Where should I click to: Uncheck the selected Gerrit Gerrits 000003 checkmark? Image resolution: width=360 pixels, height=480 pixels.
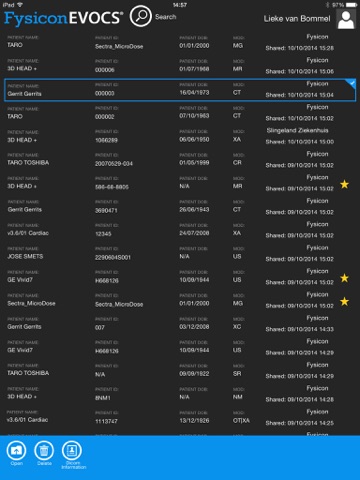(x=351, y=84)
